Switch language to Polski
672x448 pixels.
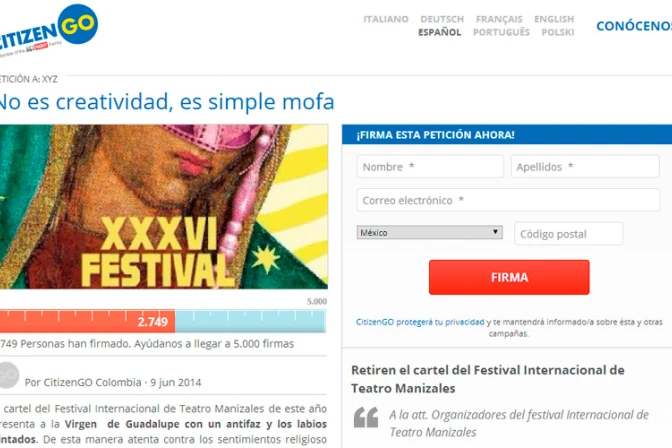558,32
